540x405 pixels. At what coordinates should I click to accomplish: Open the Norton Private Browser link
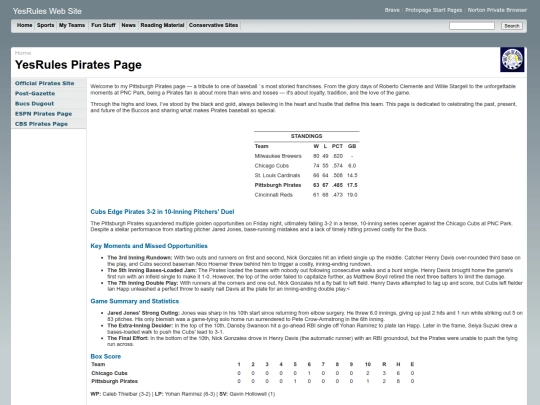(497, 10)
